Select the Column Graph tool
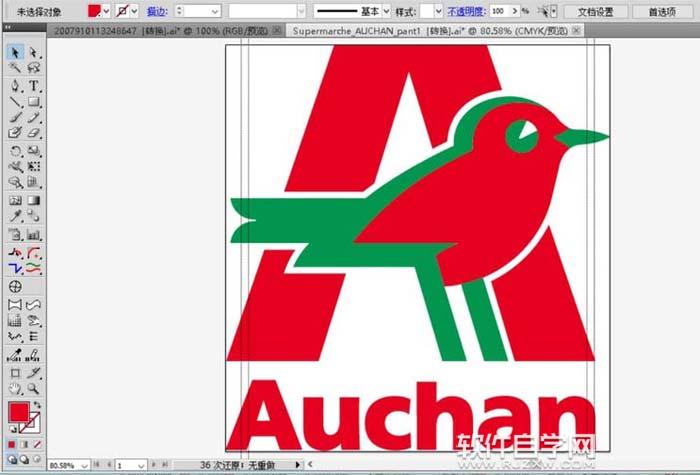 pyautogui.click(x=33, y=234)
